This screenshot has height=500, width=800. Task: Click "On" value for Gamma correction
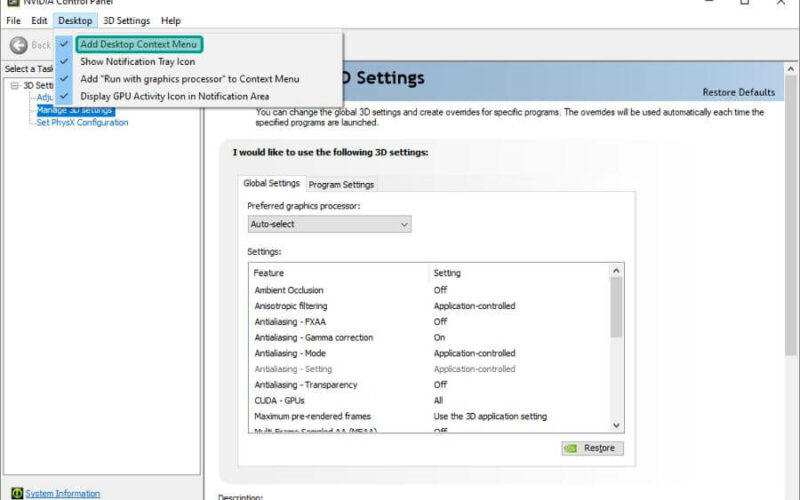tap(439, 338)
